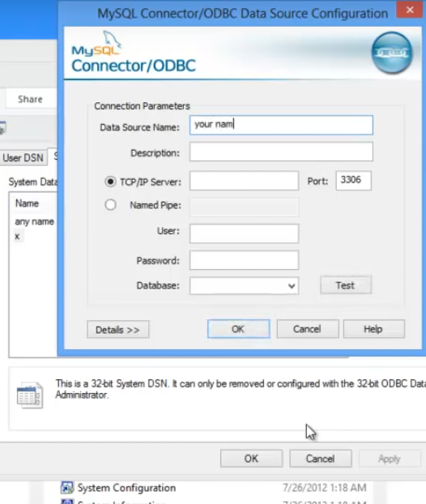Click the round blue connector icon
426x504 pixels.
(x=392, y=53)
